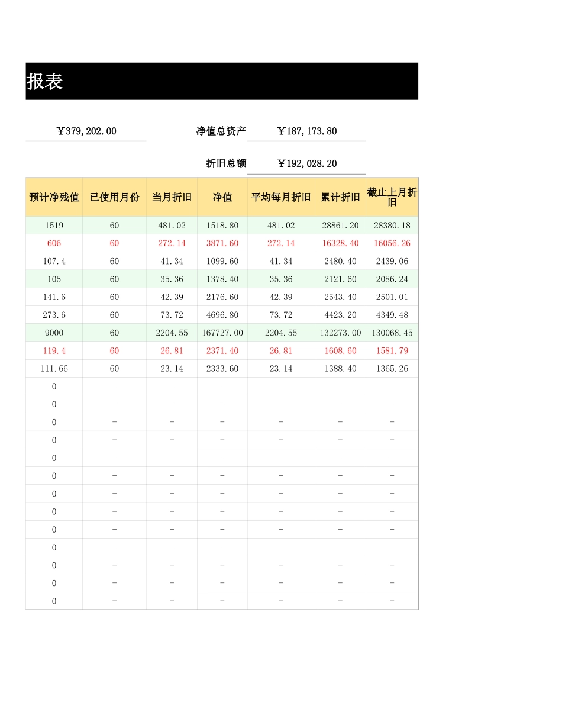Select the cell showing 132273.00
This screenshot has height=728, width=562.
tap(340, 333)
